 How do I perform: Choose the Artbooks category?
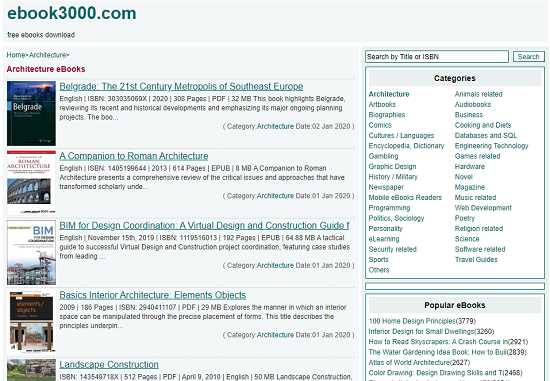tap(382, 105)
